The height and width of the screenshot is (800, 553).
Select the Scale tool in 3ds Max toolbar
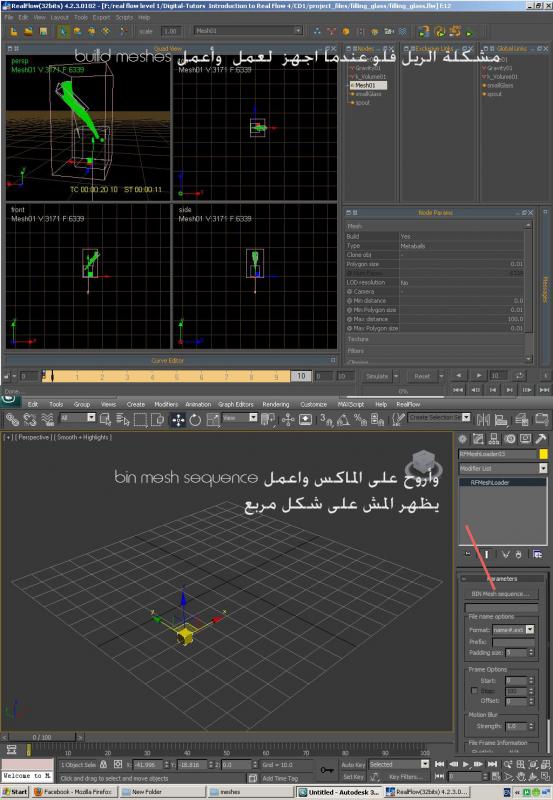[x=212, y=420]
